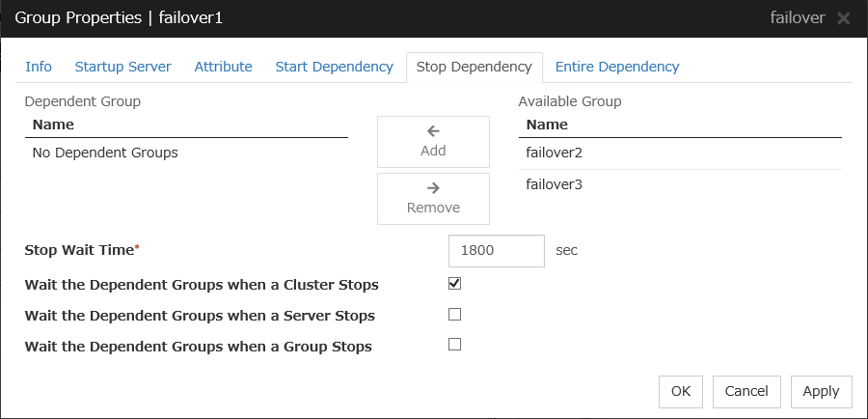Apply the group property changes

click(x=821, y=391)
